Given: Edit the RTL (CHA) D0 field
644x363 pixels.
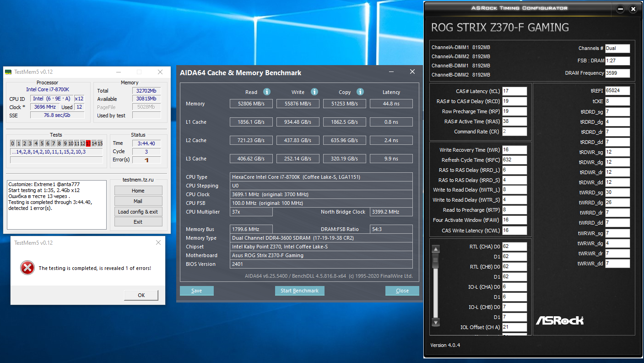Looking at the screenshot, I should [514, 247].
